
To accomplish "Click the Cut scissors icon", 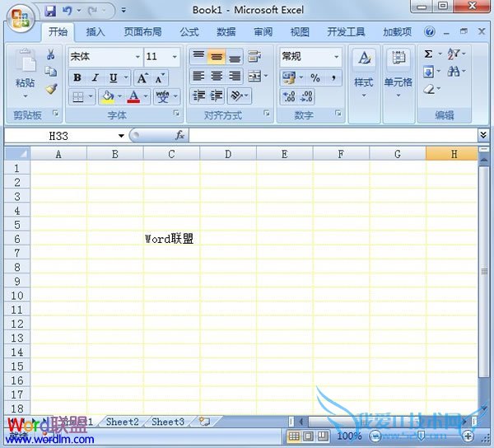I will [x=50, y=55].
